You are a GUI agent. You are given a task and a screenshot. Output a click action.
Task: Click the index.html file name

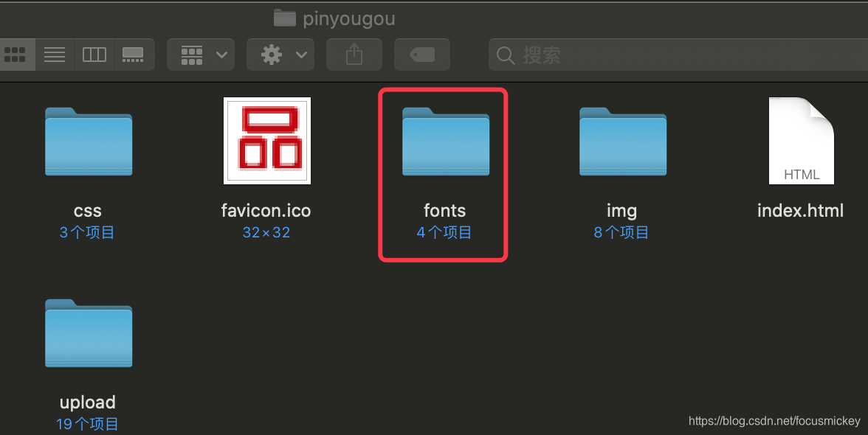click(x=800, y=211)
